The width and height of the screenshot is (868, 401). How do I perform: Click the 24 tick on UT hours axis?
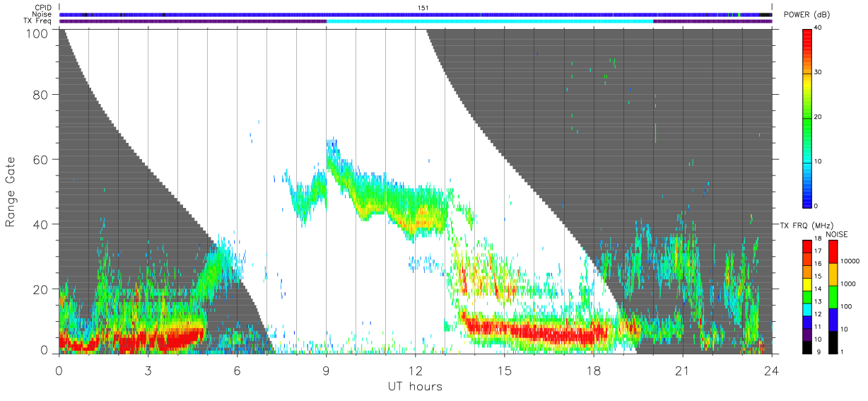(x=771, y=370)
